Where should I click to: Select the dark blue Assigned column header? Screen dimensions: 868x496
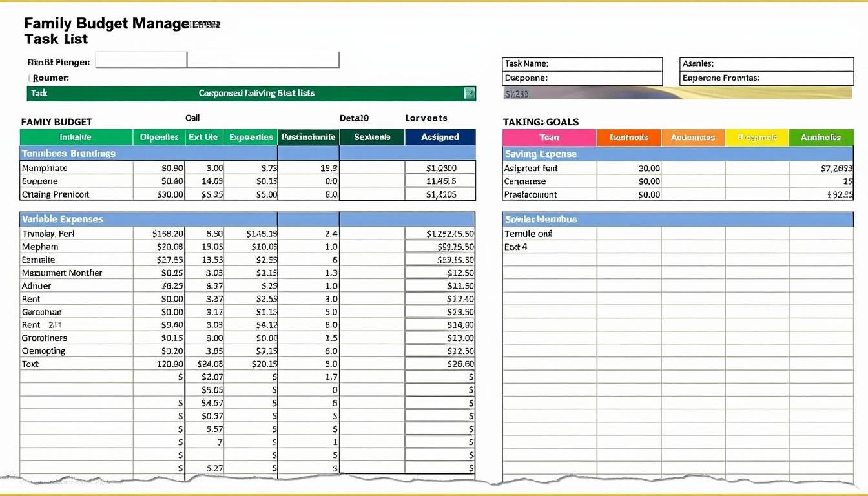[x=440, y=137]
